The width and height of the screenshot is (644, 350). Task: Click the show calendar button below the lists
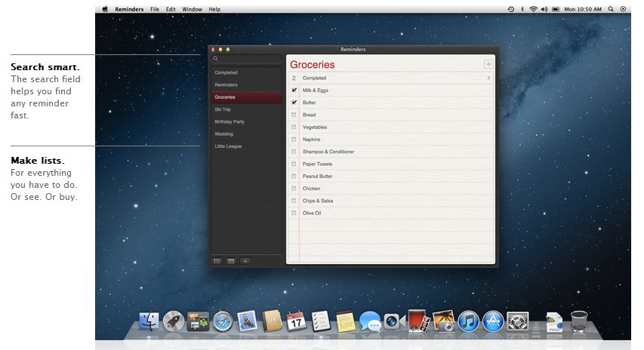pos(231,262)
